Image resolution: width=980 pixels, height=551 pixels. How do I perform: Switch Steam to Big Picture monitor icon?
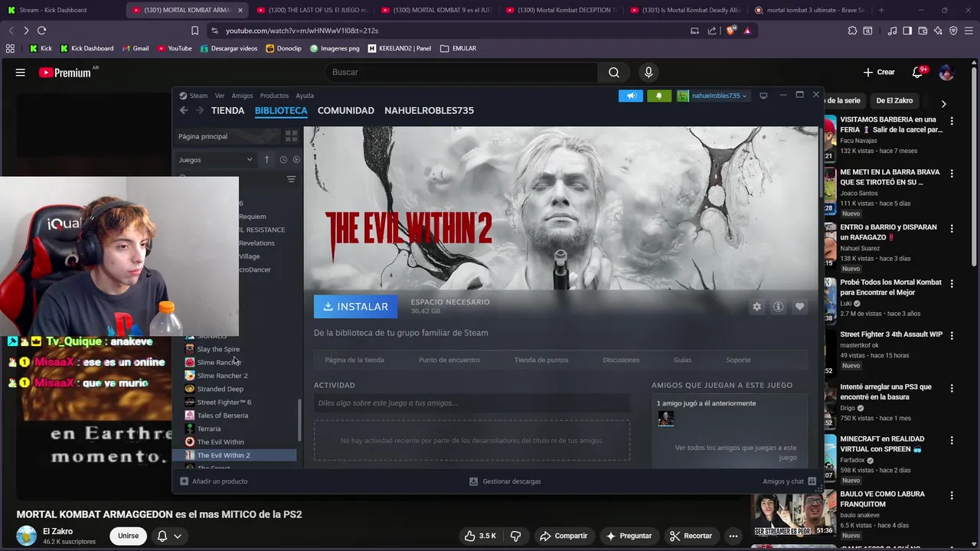[763, 96]
